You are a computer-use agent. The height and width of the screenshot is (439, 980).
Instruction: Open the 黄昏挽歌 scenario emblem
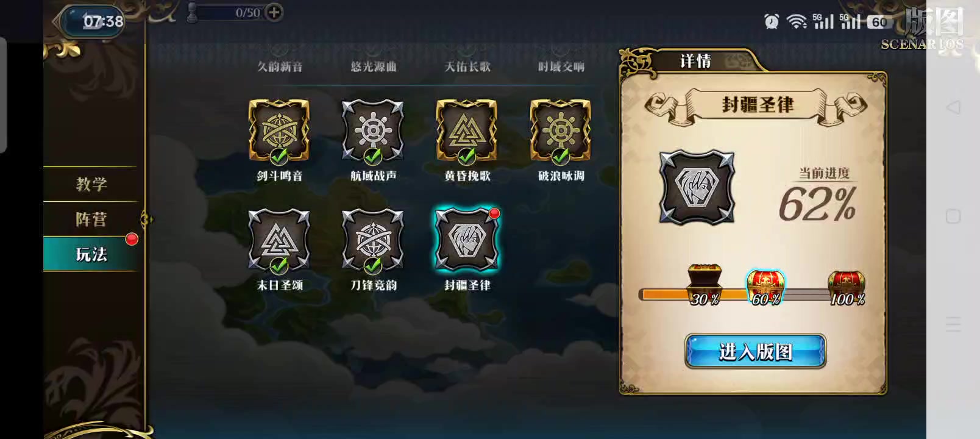click(467, 131)
